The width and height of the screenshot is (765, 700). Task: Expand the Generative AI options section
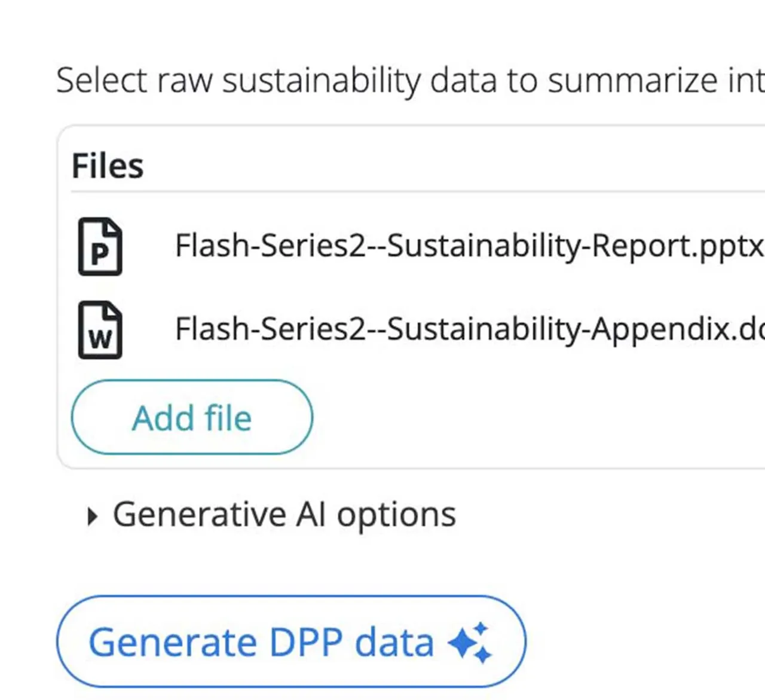284,514
